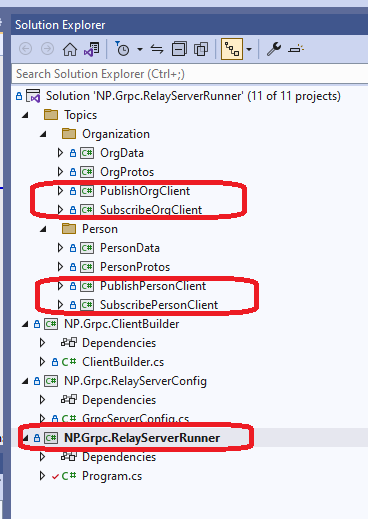Click Dependencies icon under NP.Grpc.ClientBuilder
Image resolution: width=368 pixels, height=519 pixels.
click(x=69, y=343)
